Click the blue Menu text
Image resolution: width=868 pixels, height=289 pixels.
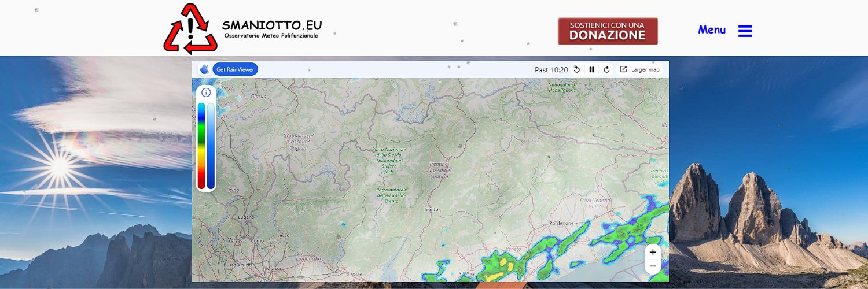click(x=712, y=30)
